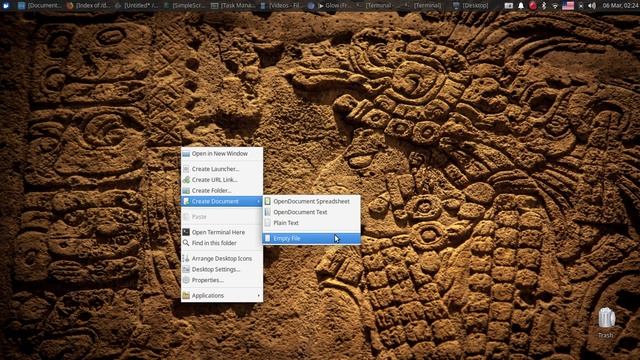Open the applications menu in the top-left corner
Viewport: 640px width, 360px height.
click(6, 5)
